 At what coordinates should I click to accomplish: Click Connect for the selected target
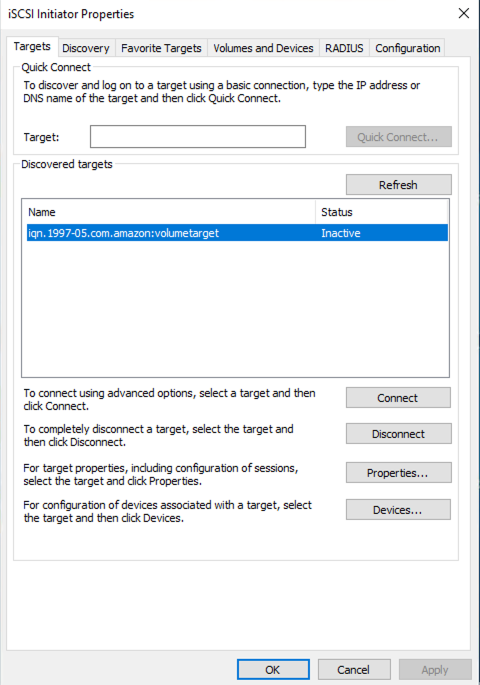point(398,398)
